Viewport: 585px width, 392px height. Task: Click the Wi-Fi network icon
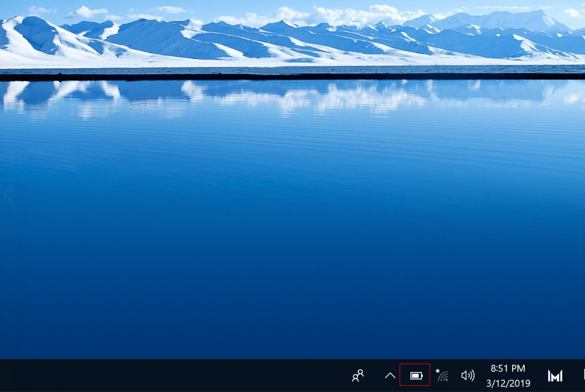coord(442,375)
